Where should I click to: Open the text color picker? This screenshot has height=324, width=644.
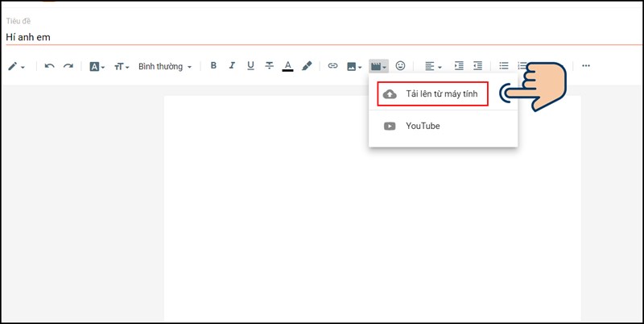pyautogui.click(x=288, y=66)
